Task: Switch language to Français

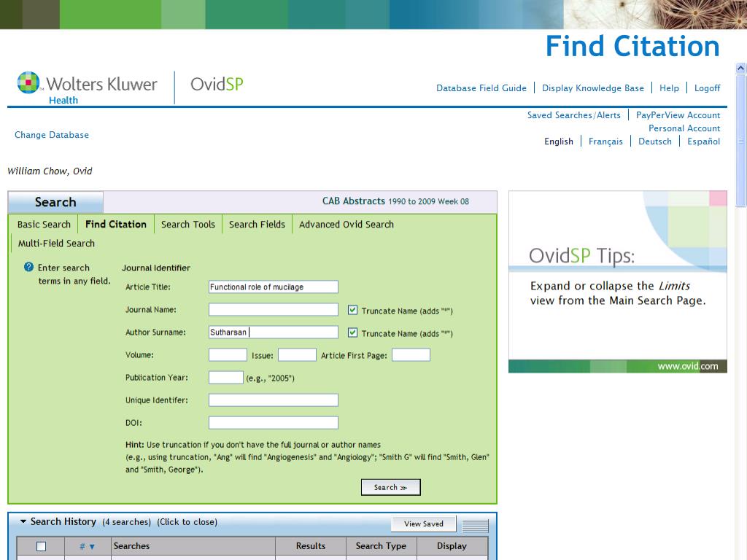Action: (x=605, y=141)
